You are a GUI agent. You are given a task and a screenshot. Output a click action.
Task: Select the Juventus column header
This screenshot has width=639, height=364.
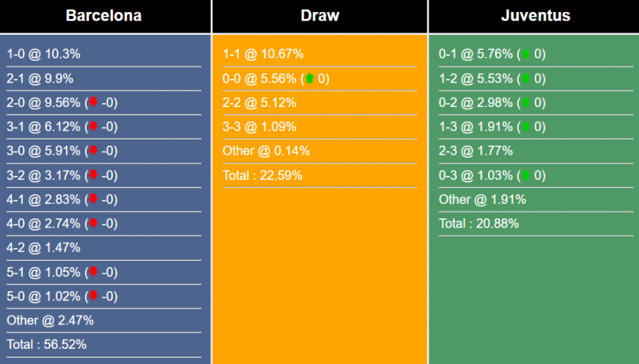click(x=535, y=16)
